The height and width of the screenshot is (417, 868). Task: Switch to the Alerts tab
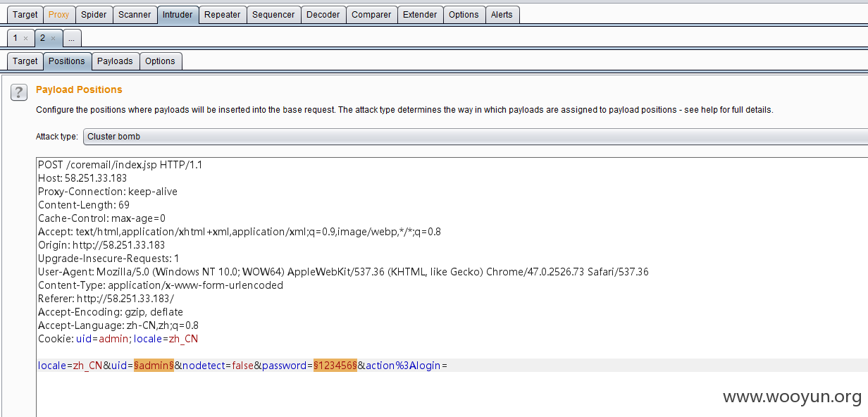pos(502,15)
